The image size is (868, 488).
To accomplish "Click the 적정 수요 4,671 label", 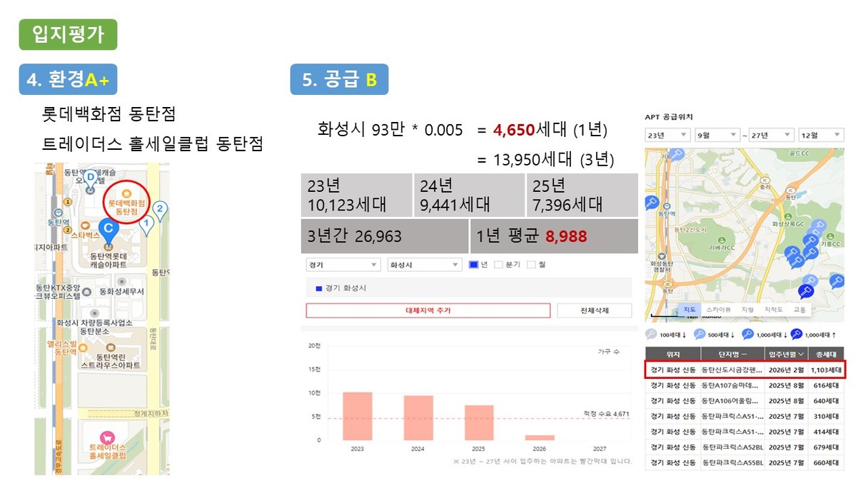I will tap(606, 413).
